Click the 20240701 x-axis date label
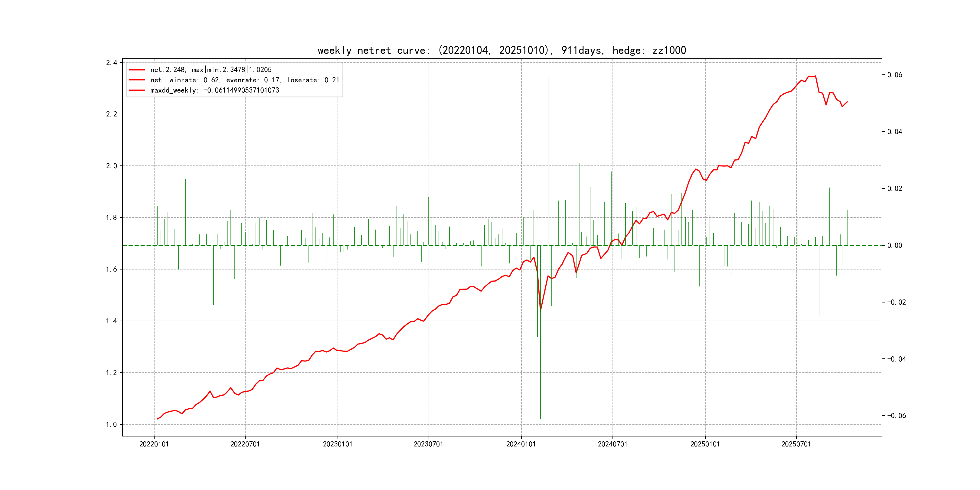 (612, 444)
